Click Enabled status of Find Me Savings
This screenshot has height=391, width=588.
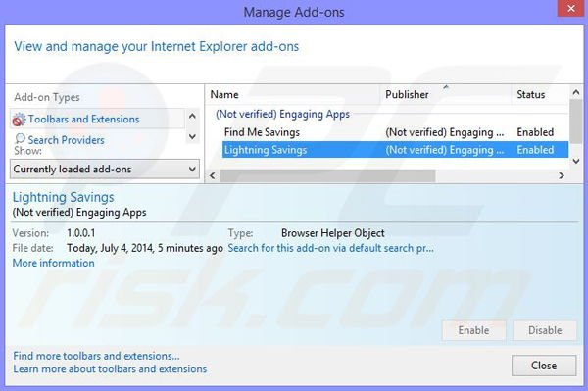[x=535, y=132]
